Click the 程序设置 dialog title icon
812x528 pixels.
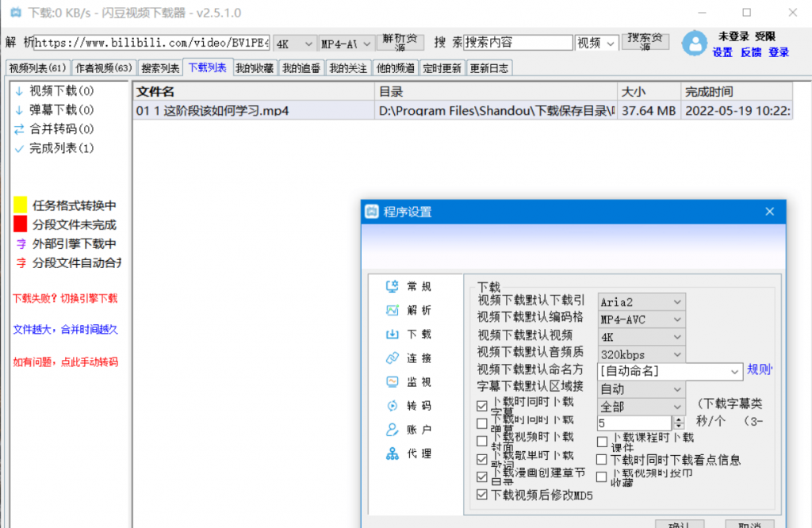pyautogui.click(x=372, y=212)
